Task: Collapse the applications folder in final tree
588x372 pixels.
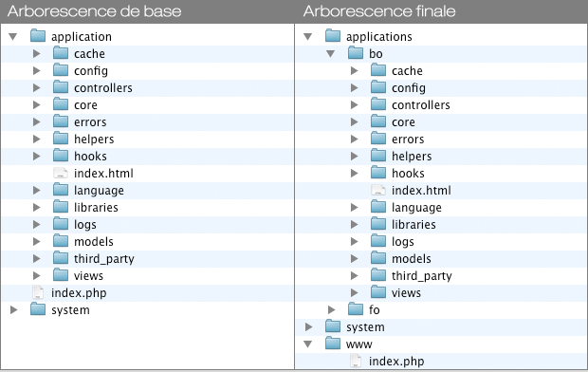Action: click(x=308, y=37)
